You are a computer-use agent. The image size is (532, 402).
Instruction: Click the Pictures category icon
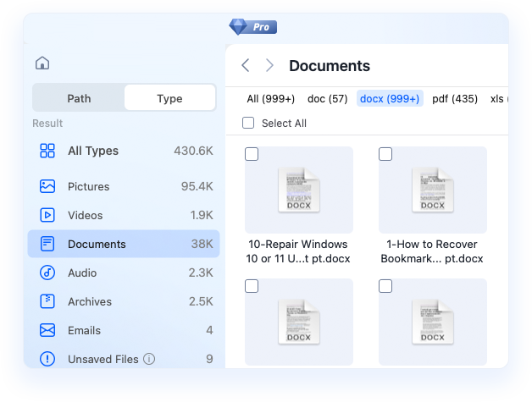click(47, 186)
